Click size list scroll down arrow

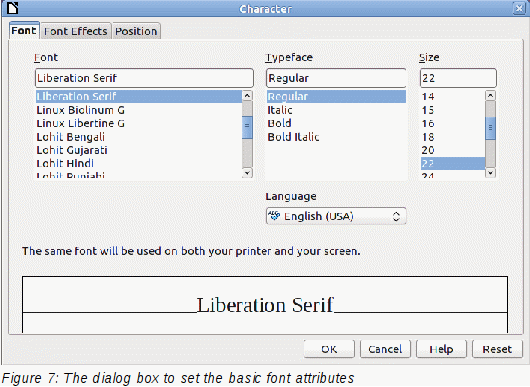click(490, 173)
